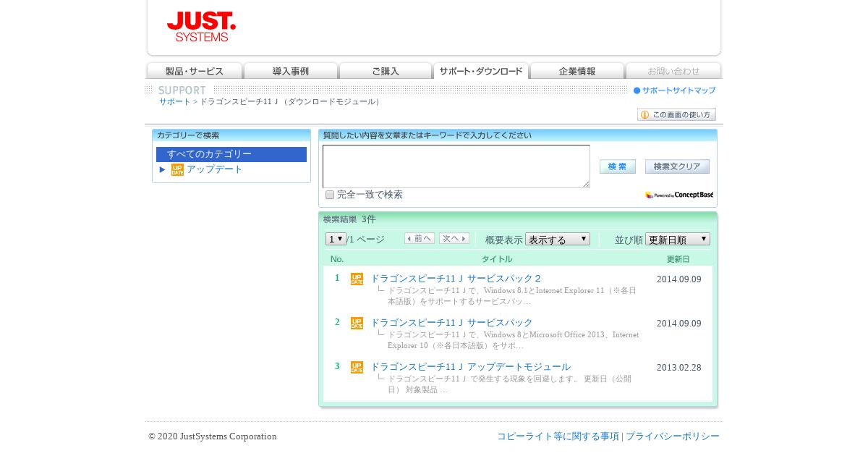The image size is (868, 456).
Task: Click the 検索 search button
Action: 618,166
